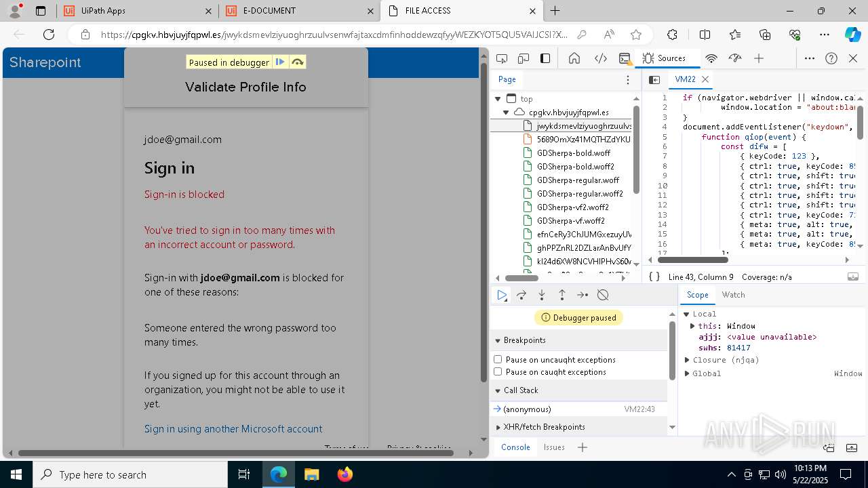This screenshot has width=868, height=488.
Task: Click the inspect element picker icon
Action: [502, 59]
